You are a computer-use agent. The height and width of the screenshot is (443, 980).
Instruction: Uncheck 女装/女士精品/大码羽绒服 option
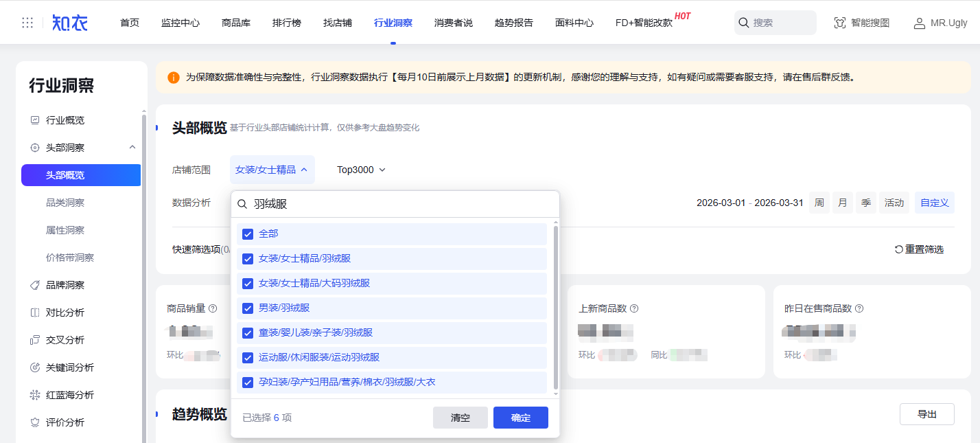(248, 283)
